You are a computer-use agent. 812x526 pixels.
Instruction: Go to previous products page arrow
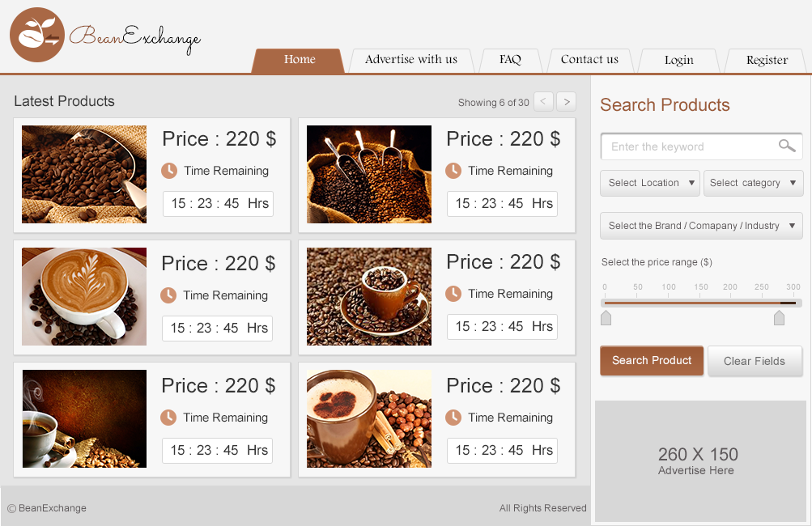[543, 101]
